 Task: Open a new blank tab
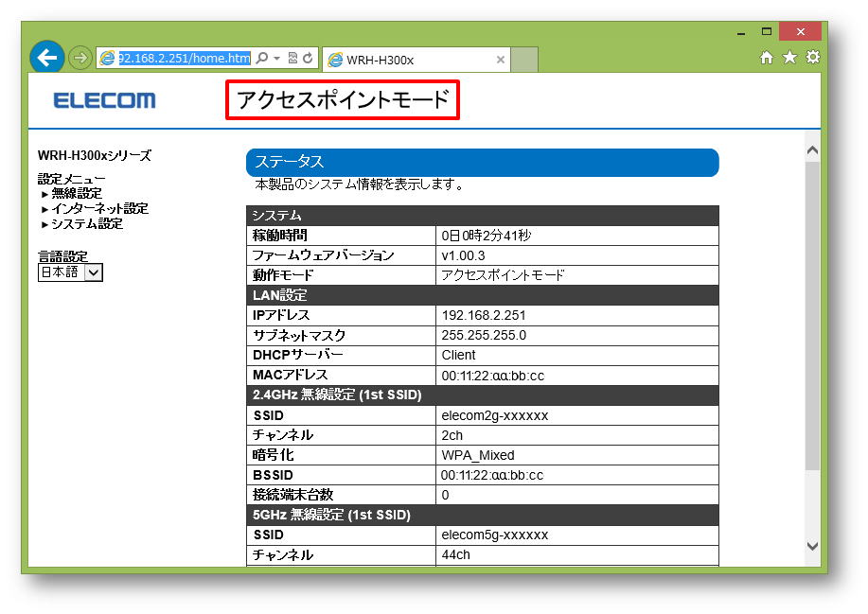[x=523, y=60]
